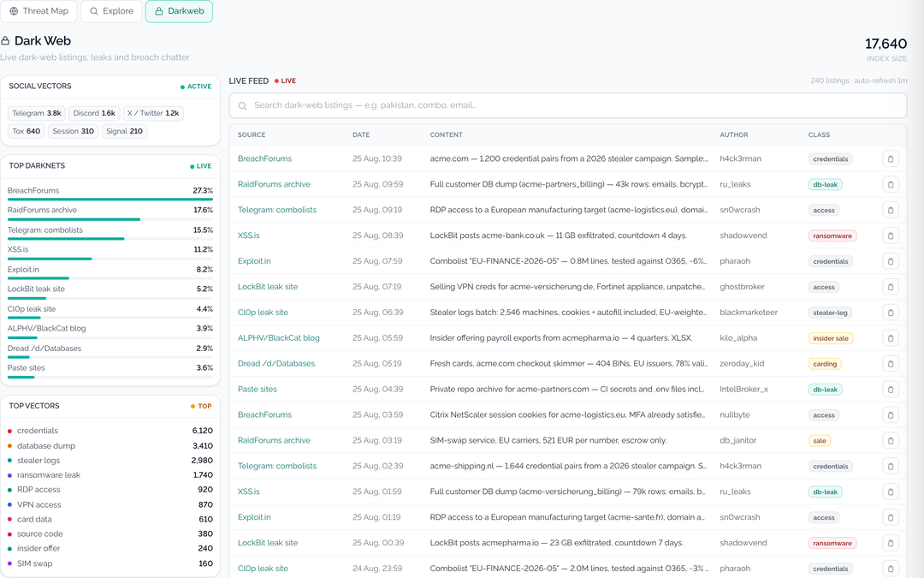The image size is (924, 578).
Task: Open Exploit.in source at 07:59
Action: point(254,260)
